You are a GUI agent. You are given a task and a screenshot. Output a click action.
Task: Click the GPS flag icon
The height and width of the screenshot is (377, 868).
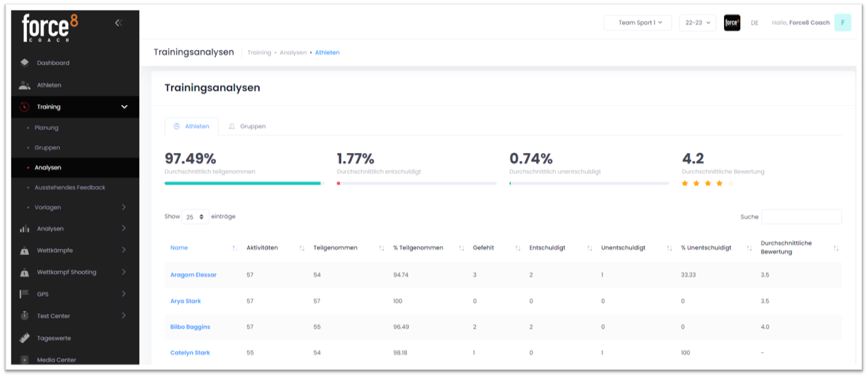(x=24, y=294)
